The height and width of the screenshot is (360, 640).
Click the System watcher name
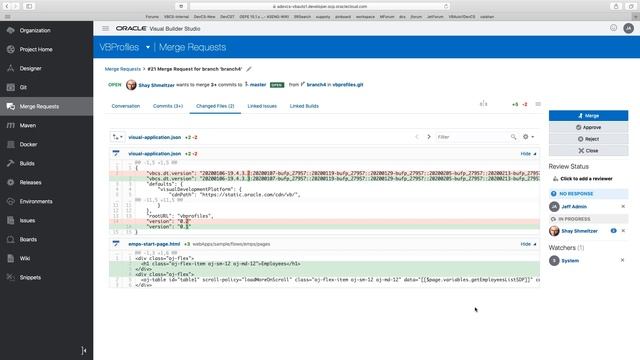click(x=570, y=260)
